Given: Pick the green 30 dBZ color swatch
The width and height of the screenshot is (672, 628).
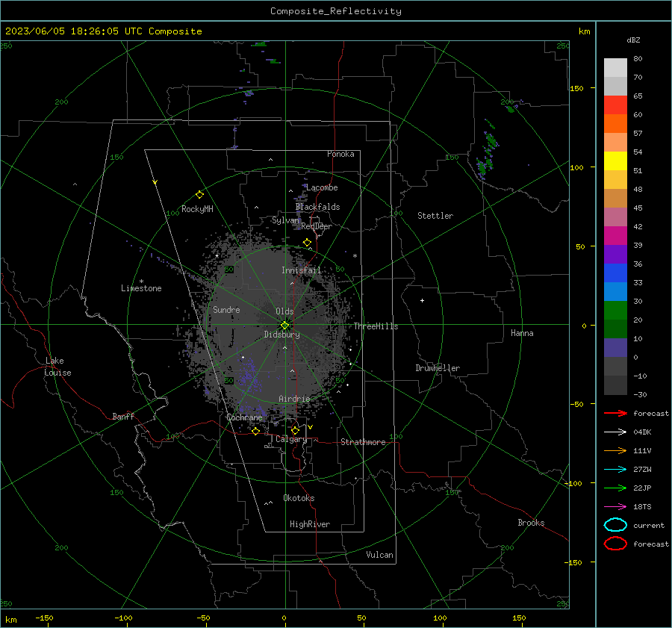Looking at the screenshot, I should pos(615,310).
